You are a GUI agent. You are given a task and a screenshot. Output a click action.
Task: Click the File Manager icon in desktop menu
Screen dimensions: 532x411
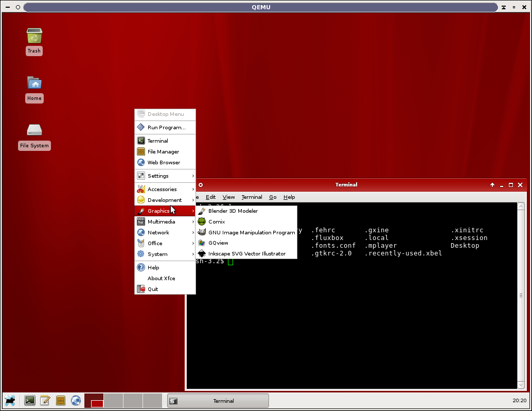141,151
